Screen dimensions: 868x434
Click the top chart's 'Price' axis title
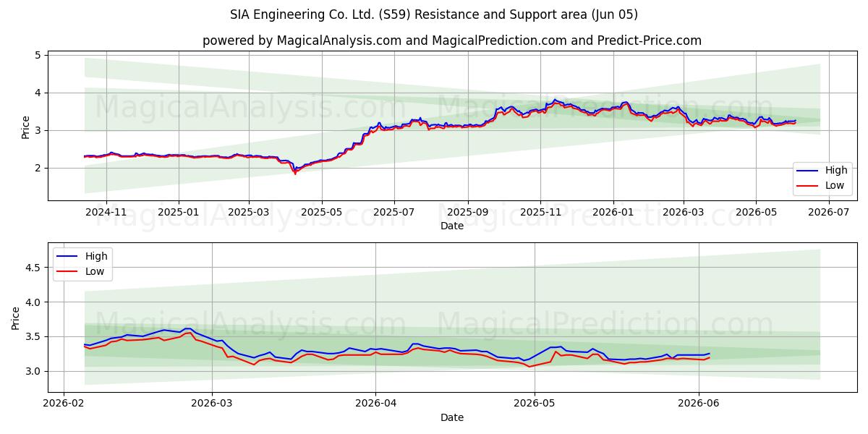pyautogui.click(x=26, y=127)
